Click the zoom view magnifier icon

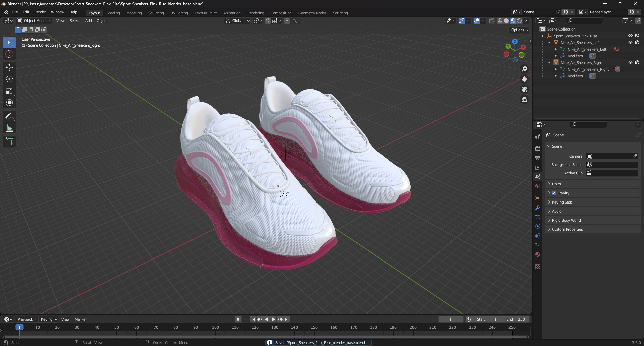pyautogui.click(x=524, y=69)
